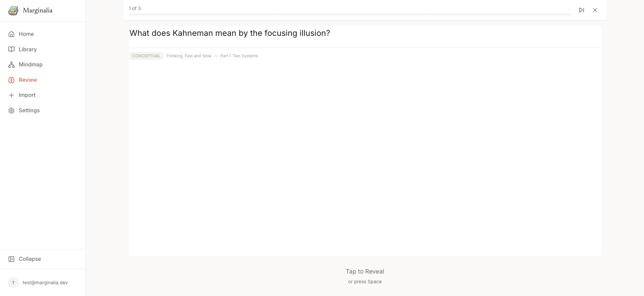The height and width of the screenshot is (296, 644).
Task: Click the user avatar circle with T
Action: [13, 283]
